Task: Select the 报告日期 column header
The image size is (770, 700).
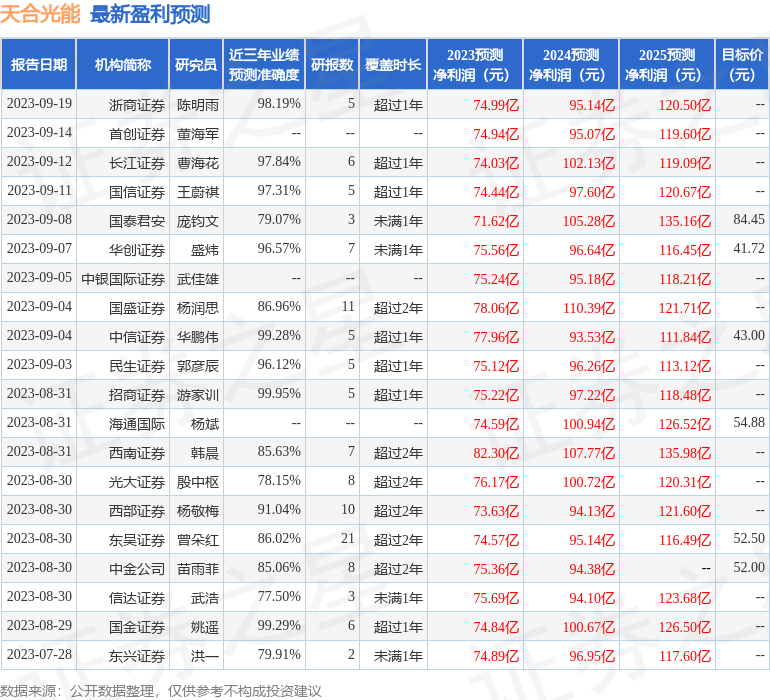Action: pos(39,64)
